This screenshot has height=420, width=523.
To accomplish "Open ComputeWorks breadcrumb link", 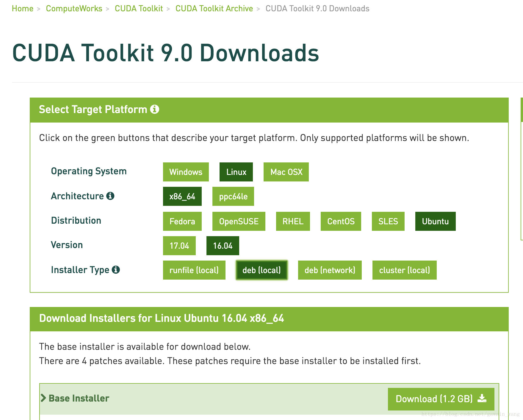I will coord(74,9).
